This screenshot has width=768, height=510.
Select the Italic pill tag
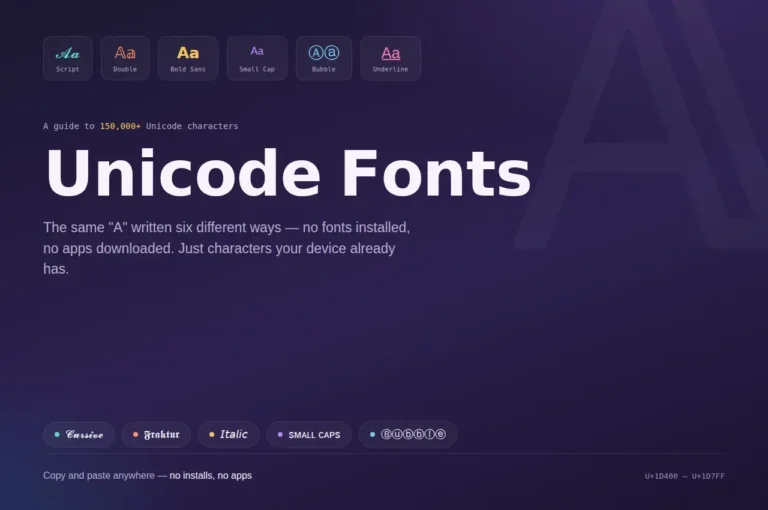(x=228, y=435)
